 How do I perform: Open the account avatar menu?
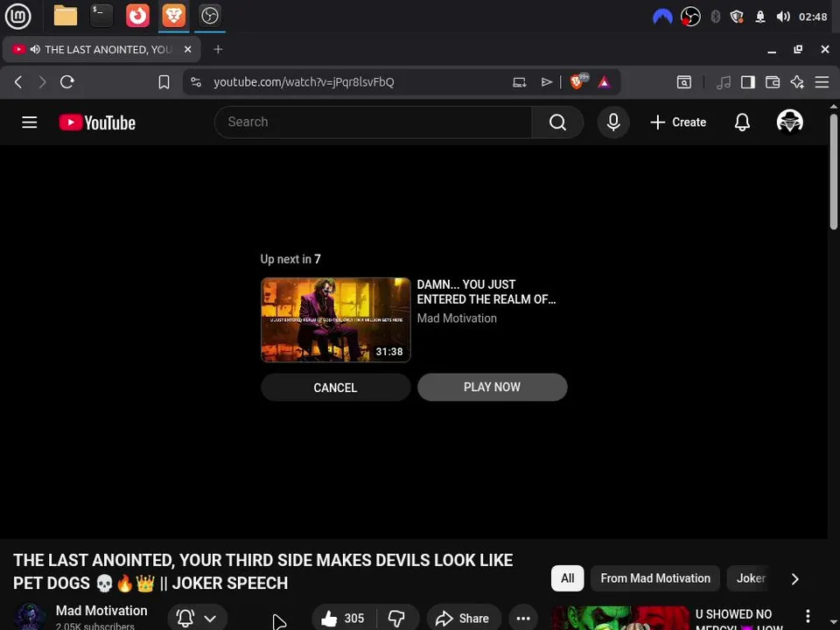[x=789, y=122]
